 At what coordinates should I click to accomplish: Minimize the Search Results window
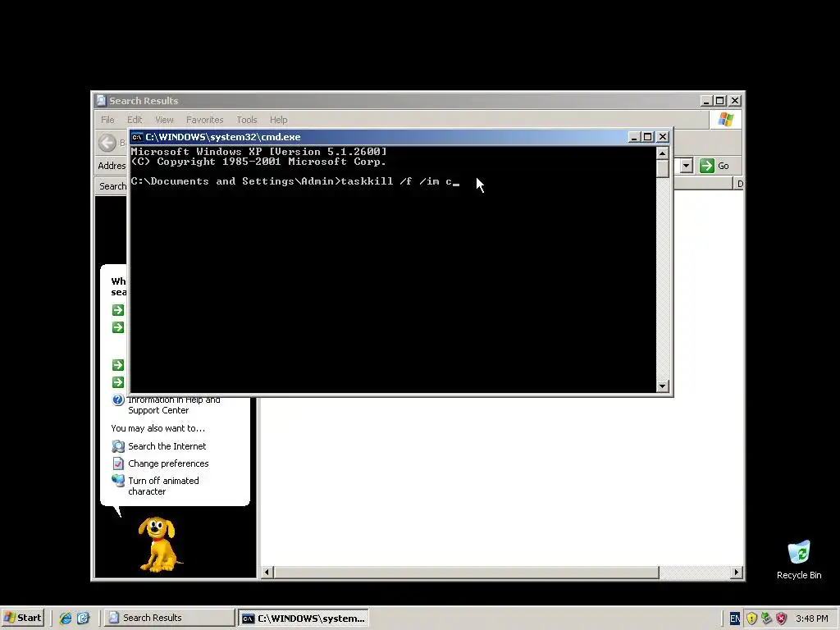tap(707, 100)
